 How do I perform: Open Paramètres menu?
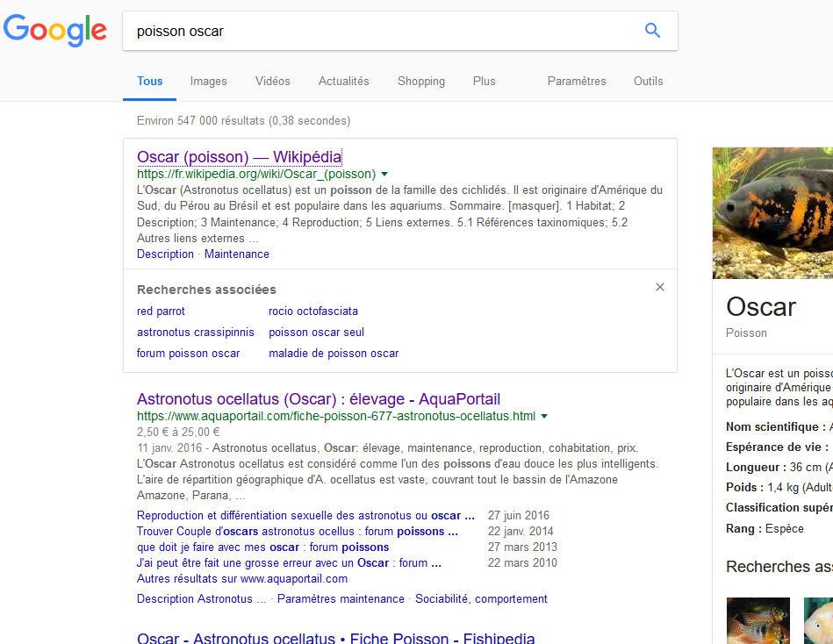(x=577, y=82)
